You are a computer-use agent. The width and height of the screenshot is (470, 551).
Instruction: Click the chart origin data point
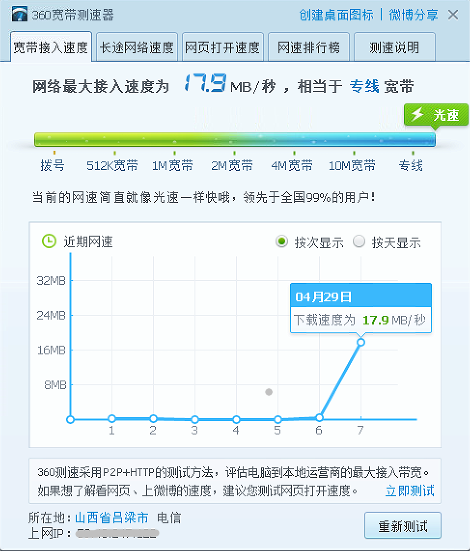(x=70, y=419)
